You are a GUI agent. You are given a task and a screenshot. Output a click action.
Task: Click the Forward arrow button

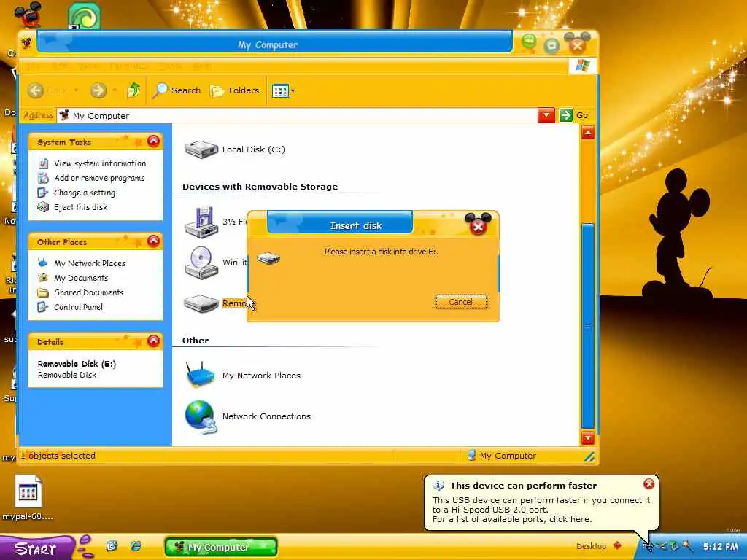[98, 90]
